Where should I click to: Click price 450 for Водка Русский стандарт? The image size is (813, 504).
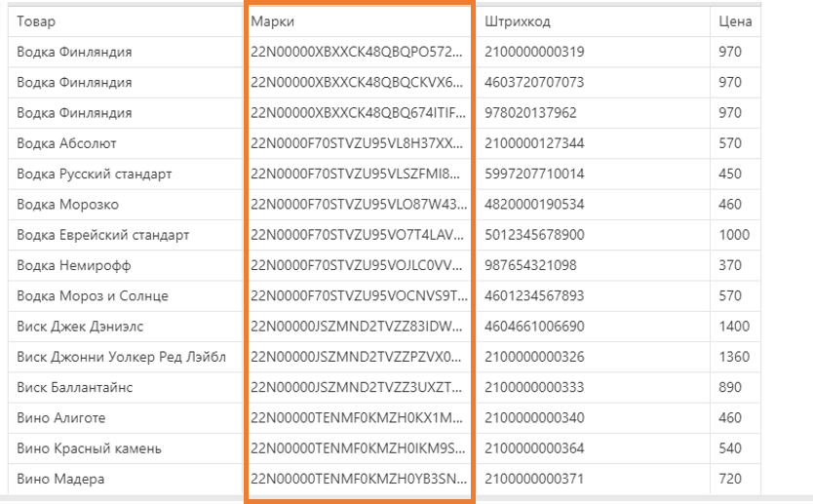[x=730, y=174]
